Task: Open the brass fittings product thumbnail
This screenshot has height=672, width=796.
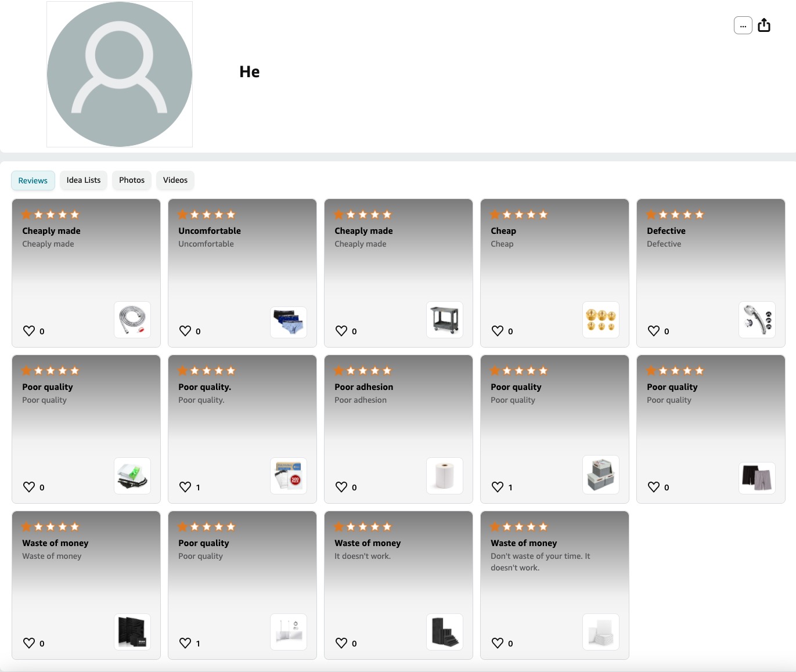Action: click(x=601, y=320)
